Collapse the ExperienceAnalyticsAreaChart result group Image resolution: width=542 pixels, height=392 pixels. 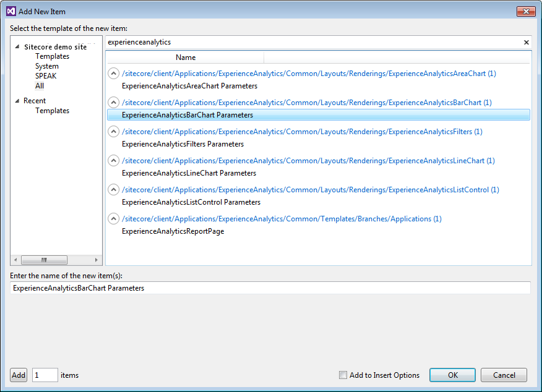pos(113,73)
